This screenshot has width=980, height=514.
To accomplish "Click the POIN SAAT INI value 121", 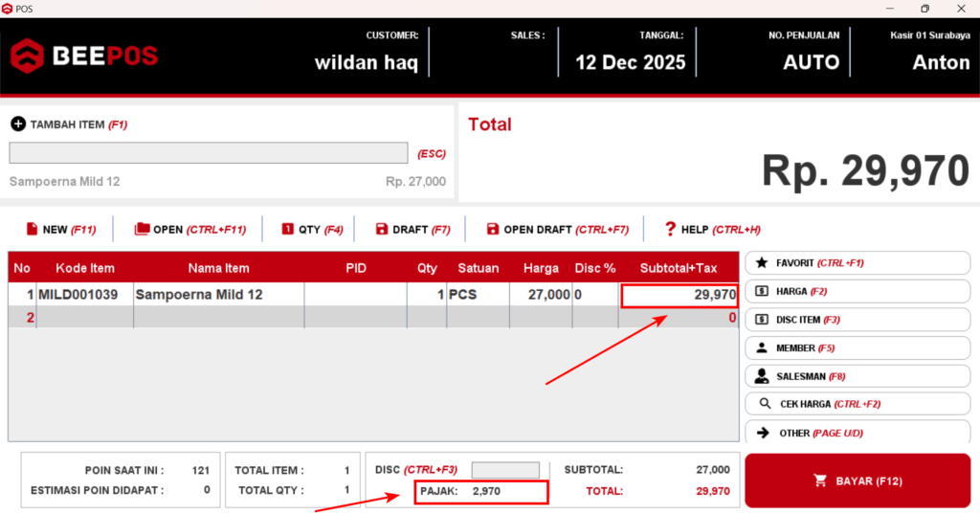I will tap(201, 470).
